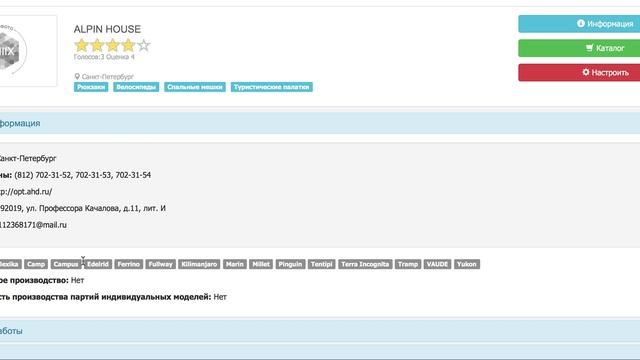Click the gear icon on Настроить button
640x360 pixels.
586,72
